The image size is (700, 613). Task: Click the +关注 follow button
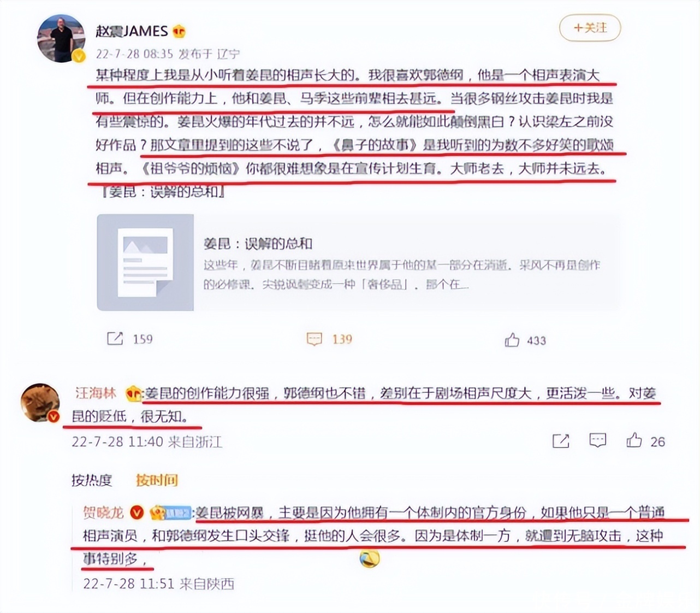pyautogui.click(x=590, y=28)
